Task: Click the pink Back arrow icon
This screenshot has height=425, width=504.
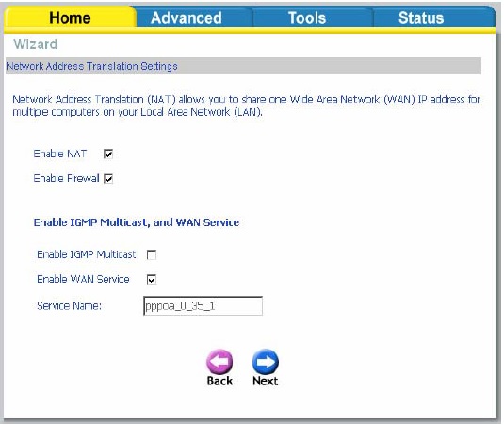Action: tap(219, 362)
